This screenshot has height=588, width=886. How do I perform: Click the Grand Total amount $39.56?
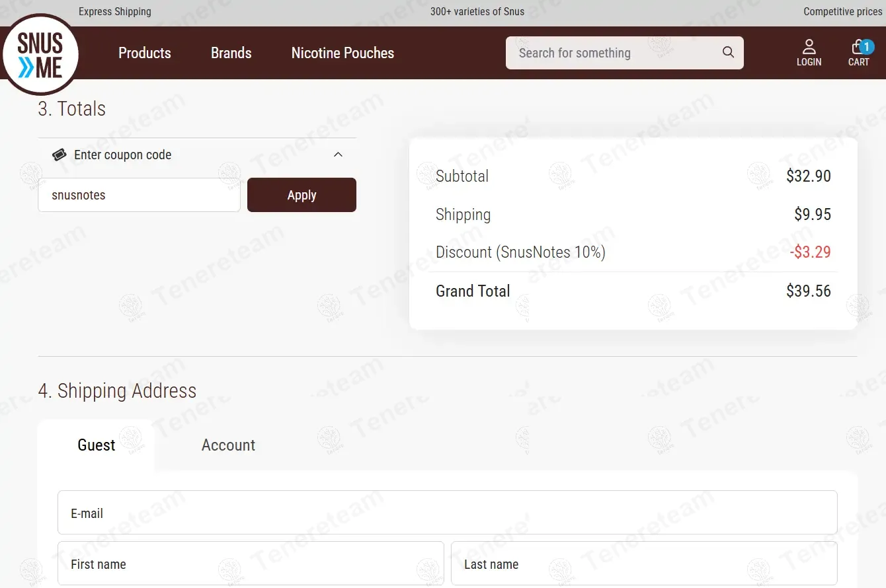pyautogui.click(x=809, y=291)
